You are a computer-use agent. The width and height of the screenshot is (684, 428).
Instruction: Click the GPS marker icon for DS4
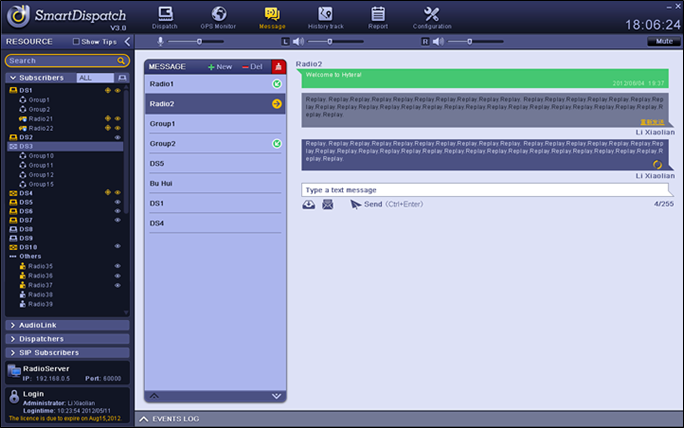(x=108, y=193)
